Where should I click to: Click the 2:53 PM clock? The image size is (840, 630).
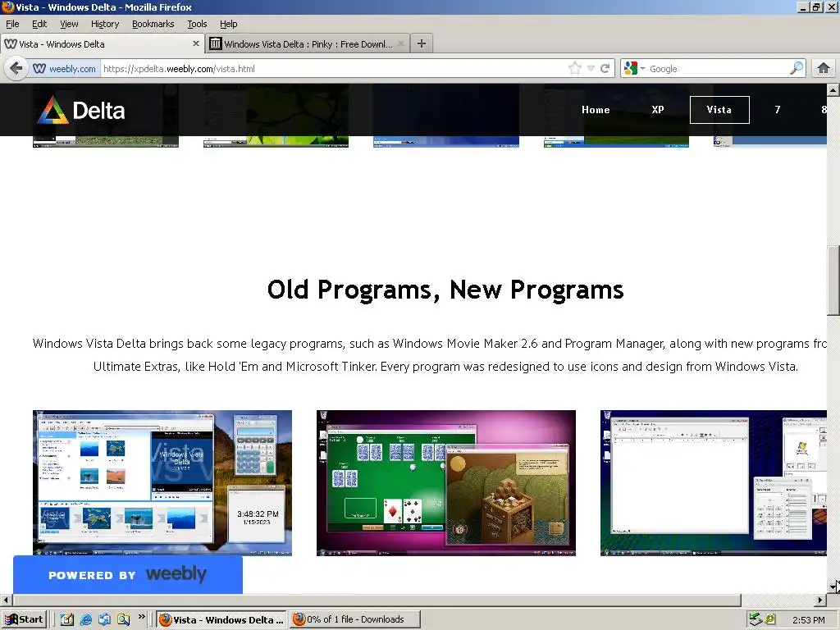click(808, 620)
